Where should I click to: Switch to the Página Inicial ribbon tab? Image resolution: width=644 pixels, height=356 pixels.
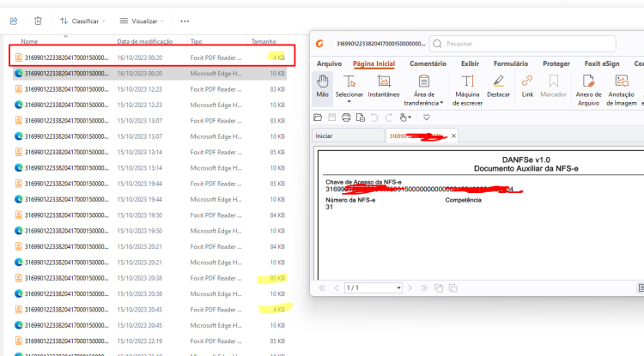coord(374,63)
